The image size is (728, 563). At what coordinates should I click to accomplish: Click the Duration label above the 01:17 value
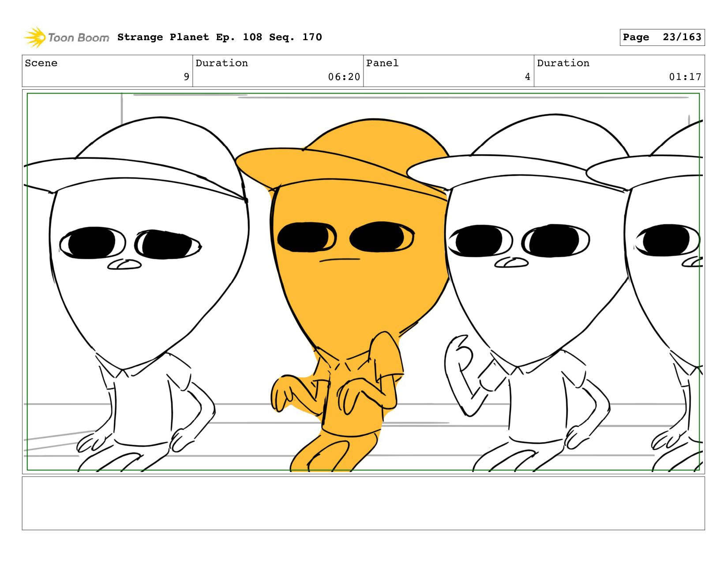[x=563, y=63]
